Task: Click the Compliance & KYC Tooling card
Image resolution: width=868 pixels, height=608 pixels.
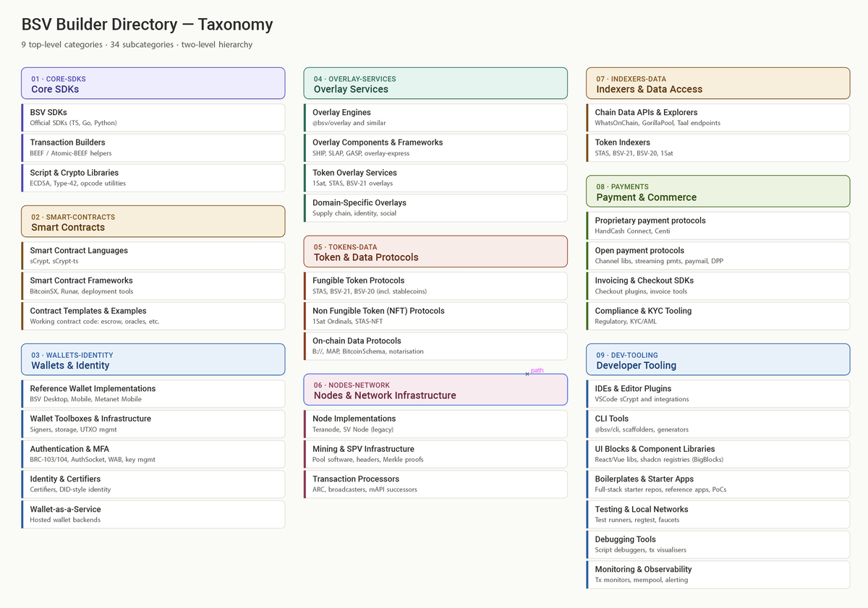Action: (x=718, y=316)
